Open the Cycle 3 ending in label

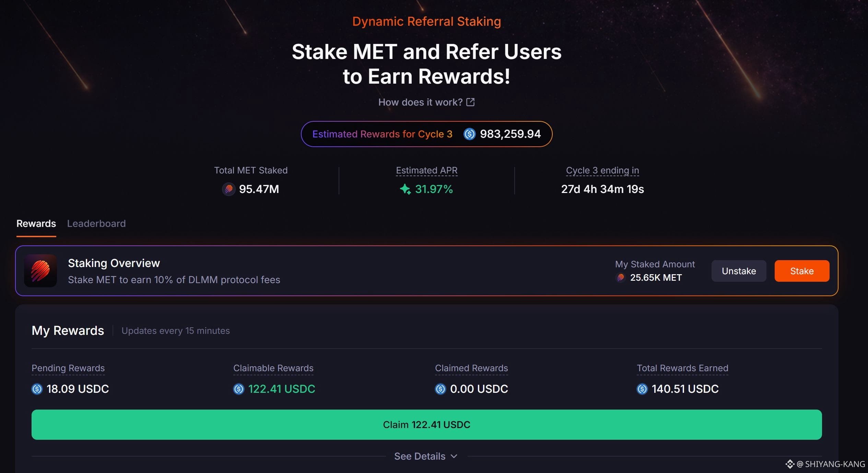[x=602, y=170]
